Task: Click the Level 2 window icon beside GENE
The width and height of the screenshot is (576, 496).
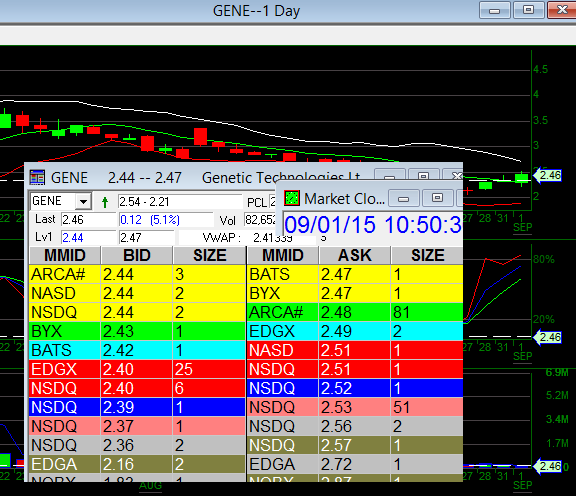Action: 37,177
